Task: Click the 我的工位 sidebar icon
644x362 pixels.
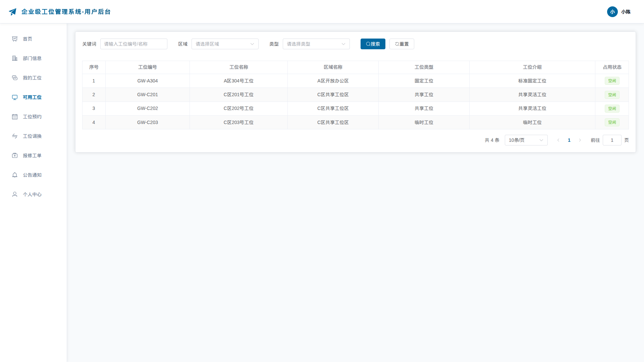Action: point(15,78)
